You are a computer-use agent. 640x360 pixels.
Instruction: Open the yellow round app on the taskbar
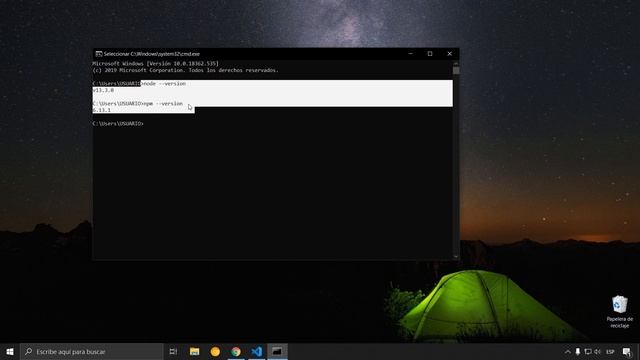[215, 351]
